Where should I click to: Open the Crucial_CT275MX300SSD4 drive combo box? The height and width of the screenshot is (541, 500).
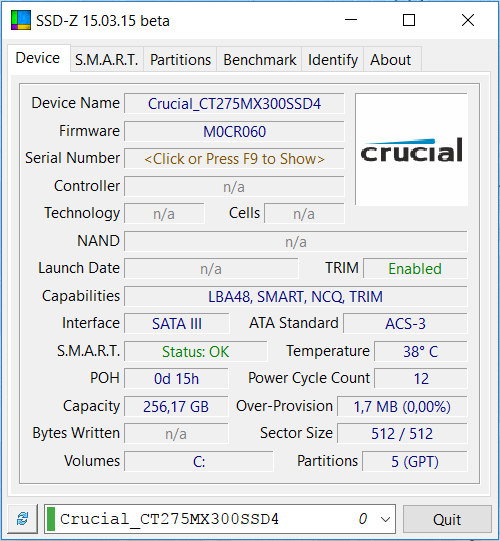click(x=219, y=519)
